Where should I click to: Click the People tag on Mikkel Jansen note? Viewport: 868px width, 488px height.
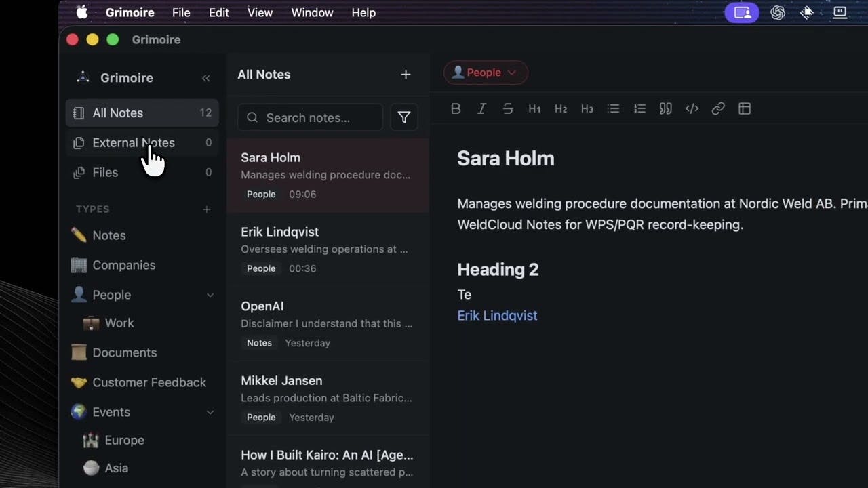(x=261, y=418)
